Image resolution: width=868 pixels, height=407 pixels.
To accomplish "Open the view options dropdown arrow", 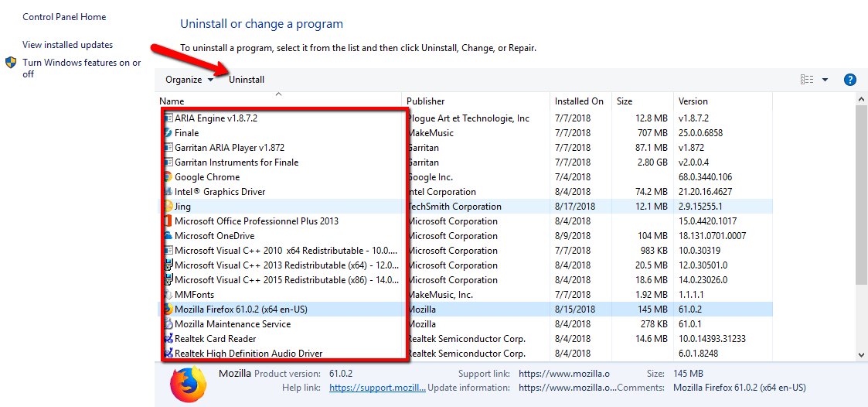I will pyautogui.click(x=825, y=80).
